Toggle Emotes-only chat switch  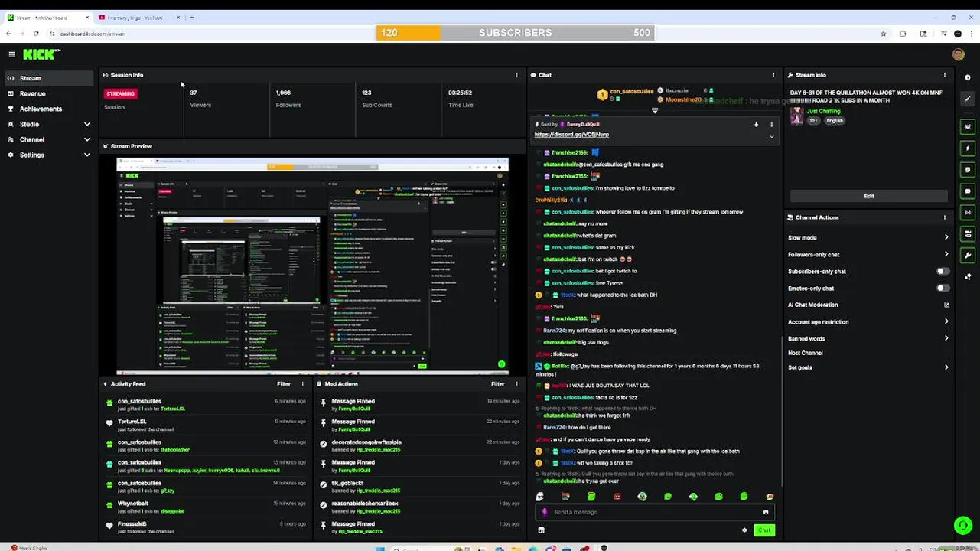(x=943, y=289)
